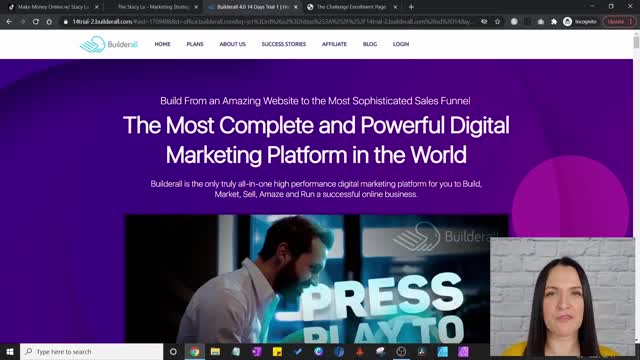
Task: Click the Type here to search box
Action: click(91, 351)
